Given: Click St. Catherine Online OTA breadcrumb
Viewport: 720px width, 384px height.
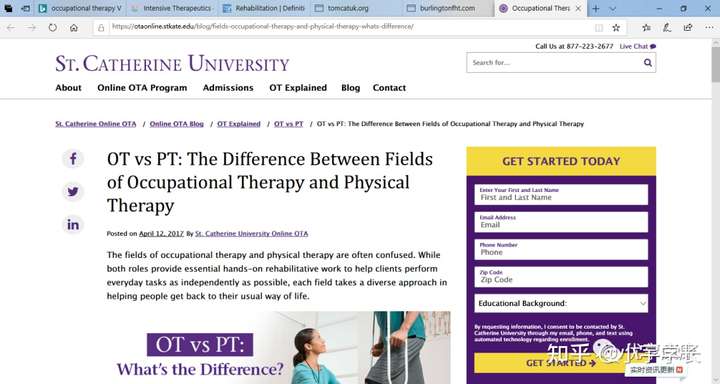Looking at the screenshot, I should point(96,124).
